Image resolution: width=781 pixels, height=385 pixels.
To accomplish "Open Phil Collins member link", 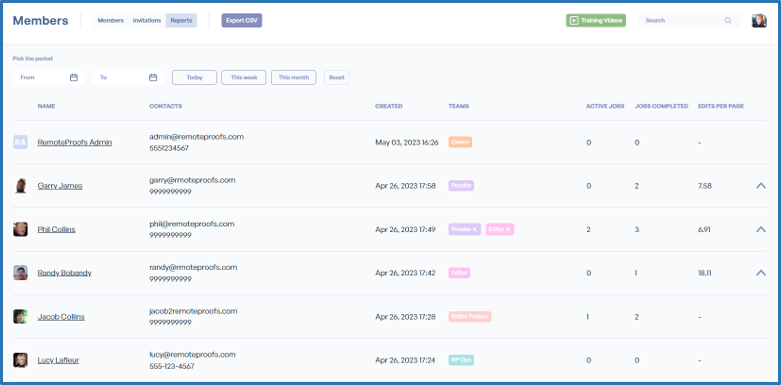I will tap(56, 230).
